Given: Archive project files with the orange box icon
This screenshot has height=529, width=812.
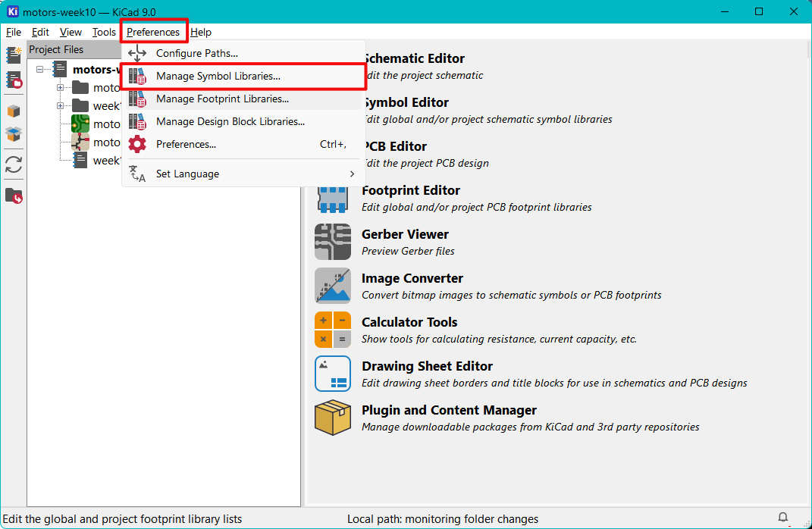Looking at the screenshot, I should click(x=14, y=111).
